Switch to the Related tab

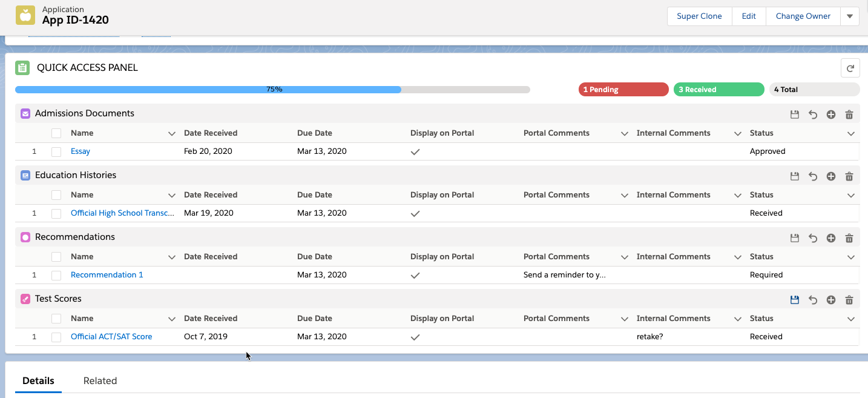(100, 380)
